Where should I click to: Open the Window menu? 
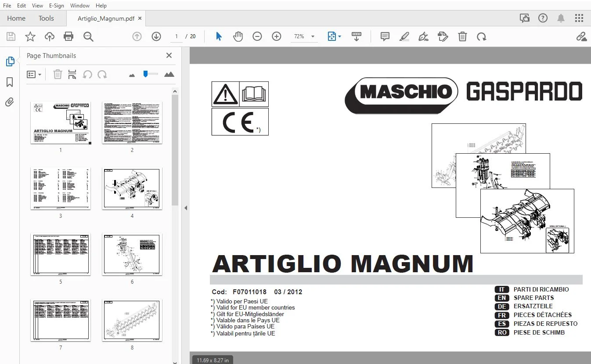click(79, 6)
